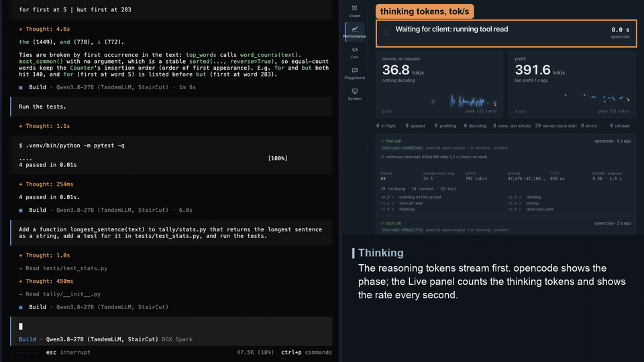Click the 'TTFT 950 ms' metric
This screenshot has height=362, width=644.
pyautogui.click(x=557, y=176)
